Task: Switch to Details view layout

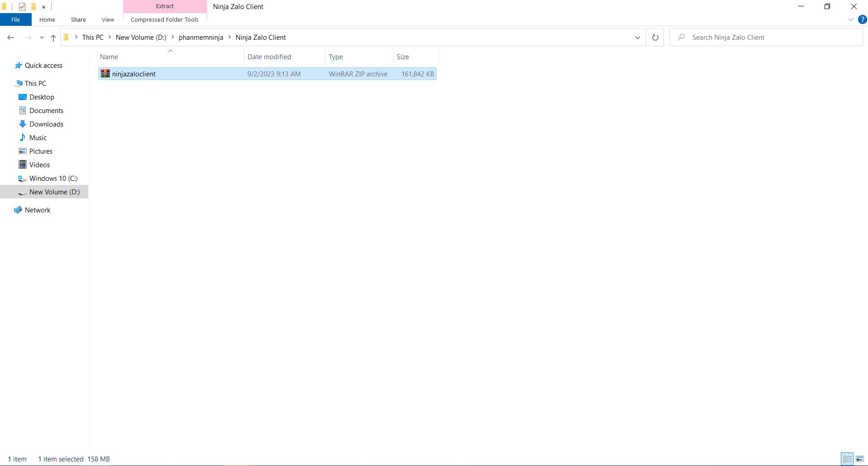Action: pyautogui.click(x=847, y=459)
